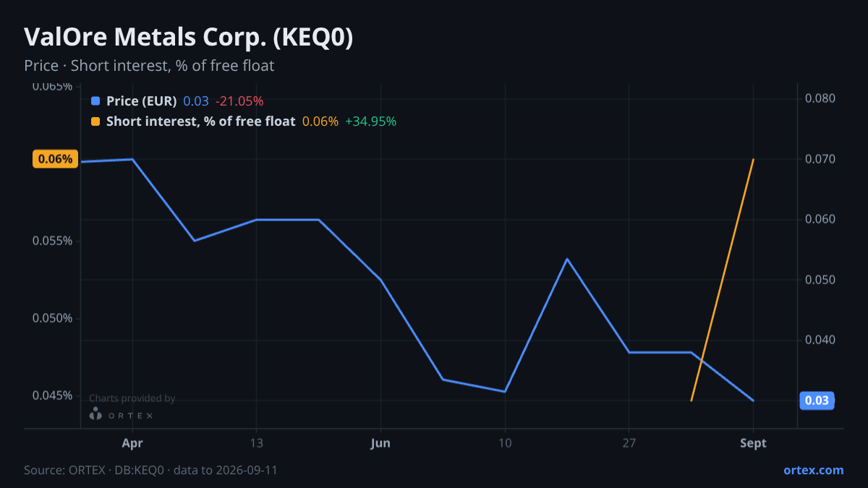The width and height of the screenshot is (868, 488).
Task: Click the 0.055% left axis value
Action: tap(52, 241)
